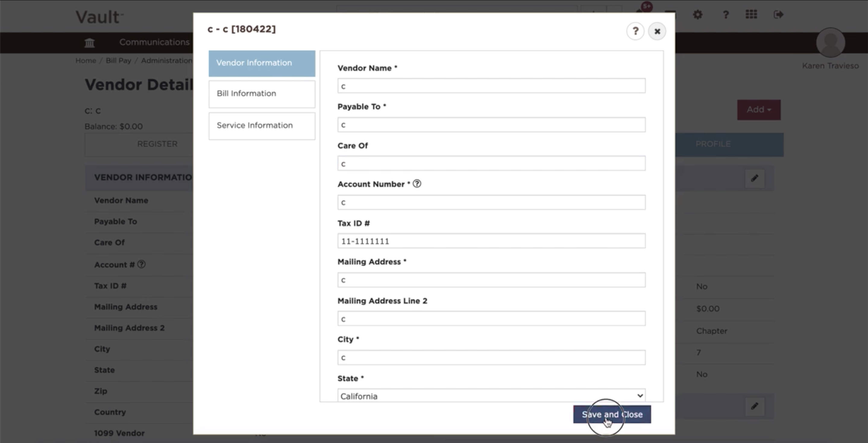This screenshot has width=868, height=443.
Task: Click the Save and Close button
Action: point(611,414)
